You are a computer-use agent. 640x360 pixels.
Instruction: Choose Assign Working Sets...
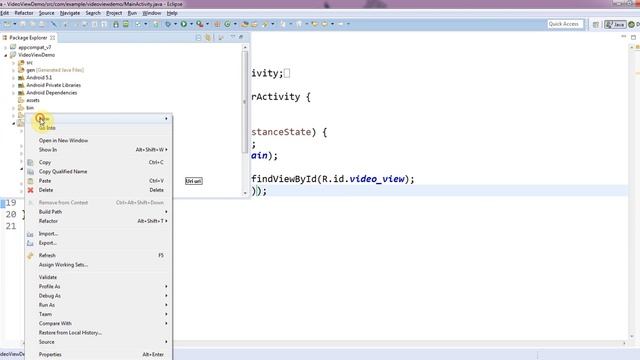(x=98, y=265)
